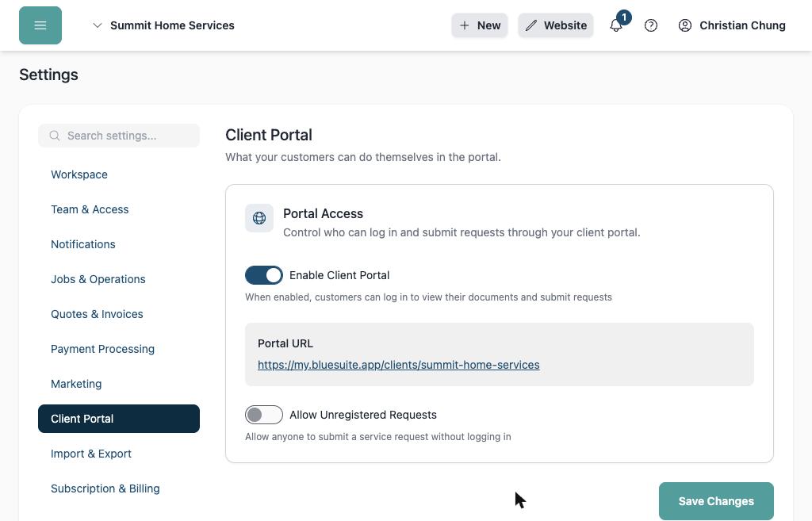Viewport: 812px width, 521px height.
Task: Click the Portal Access card title
Action: (x=324, y=213)
